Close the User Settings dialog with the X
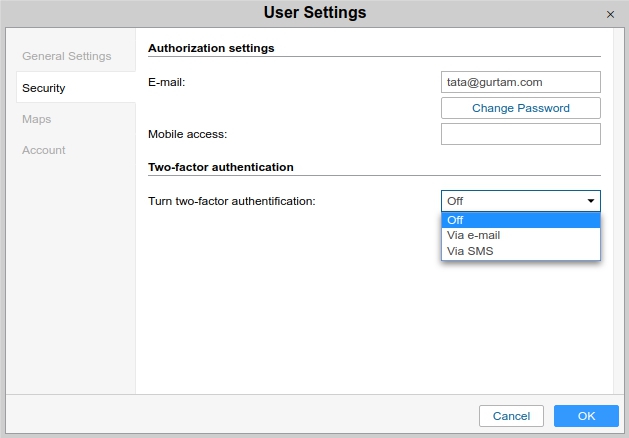The image size is (629, 438). pyautogui.click(x=610, y=14)
